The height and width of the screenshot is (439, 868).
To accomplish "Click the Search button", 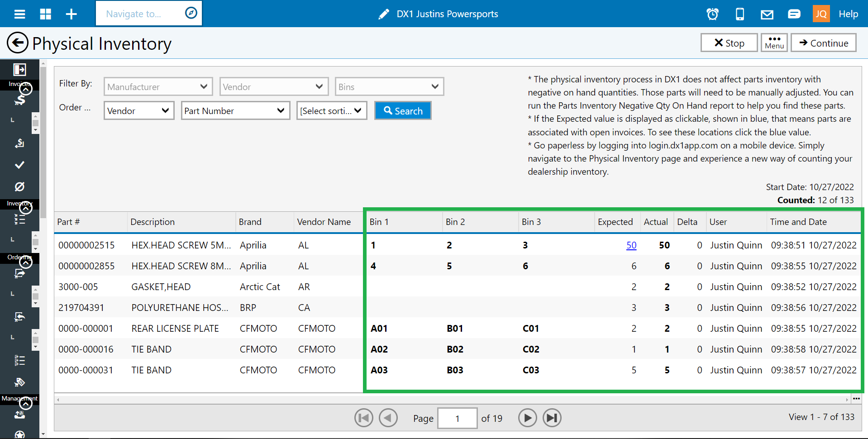I will pyautogui.click(x=403, y=110).
